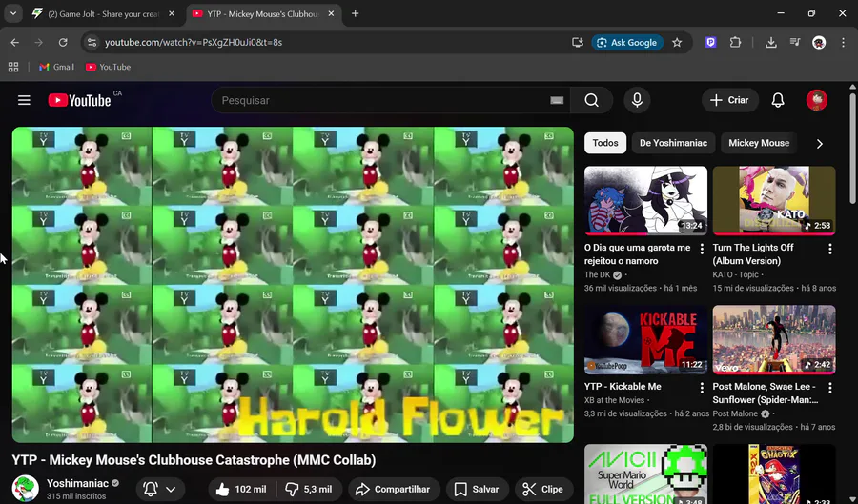The height and width of the screenshot is (504, 858).
Task: Open XB at the Movies channel
Action: [614, 400]
